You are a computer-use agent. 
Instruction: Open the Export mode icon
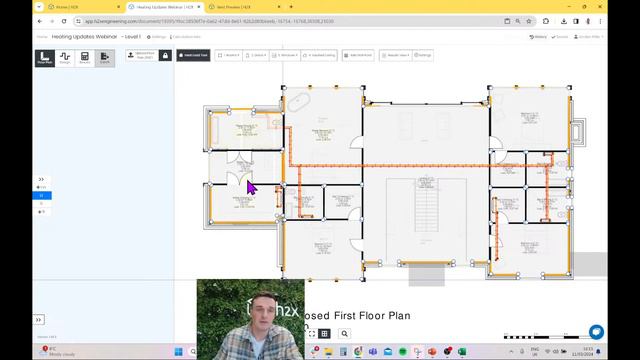coord(105,58)
